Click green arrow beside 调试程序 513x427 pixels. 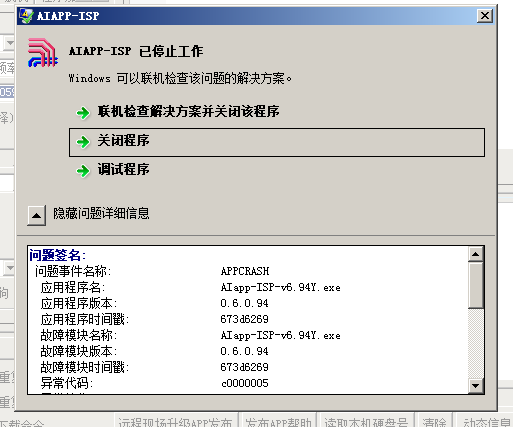(x=83, y=171)
